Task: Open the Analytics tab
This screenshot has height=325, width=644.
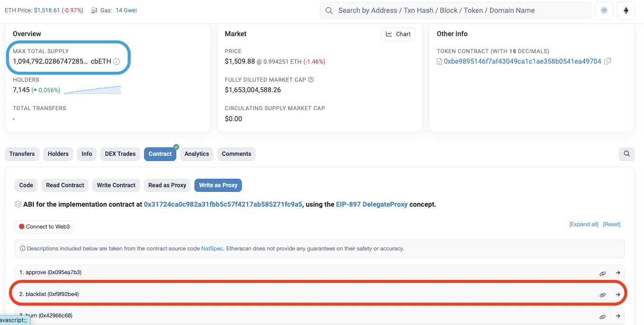Action: pyautogui.click(x=197, y=154)
